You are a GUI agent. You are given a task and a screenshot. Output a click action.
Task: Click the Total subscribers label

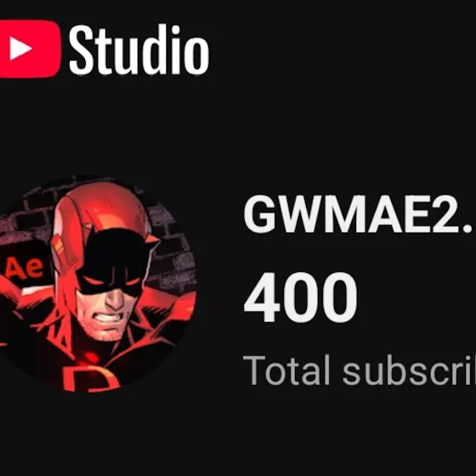click(360, 370)
